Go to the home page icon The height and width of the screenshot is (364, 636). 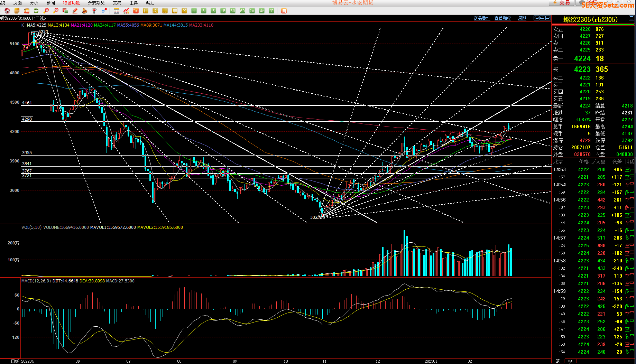(7, 11)
